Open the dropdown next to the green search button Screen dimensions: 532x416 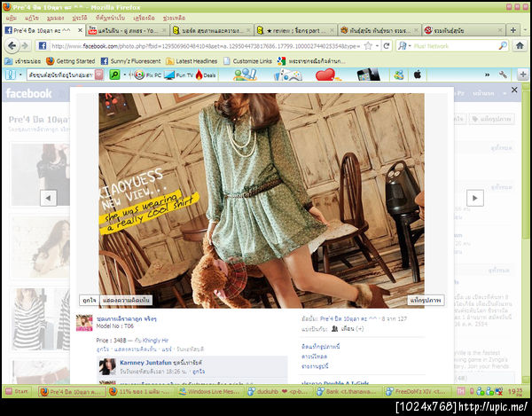124,75
